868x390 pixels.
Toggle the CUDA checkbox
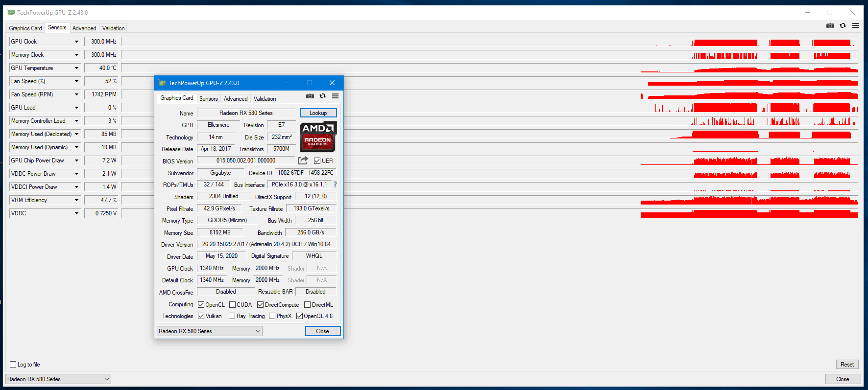point(232,304)
